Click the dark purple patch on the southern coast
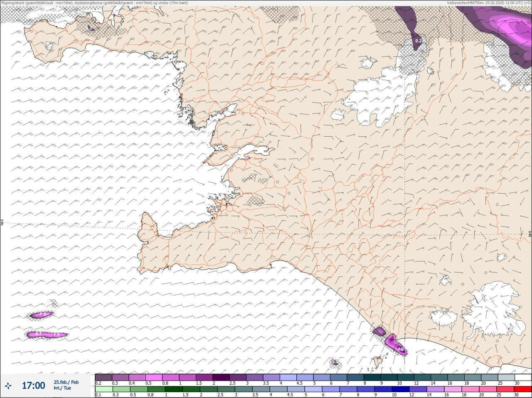 379,331
